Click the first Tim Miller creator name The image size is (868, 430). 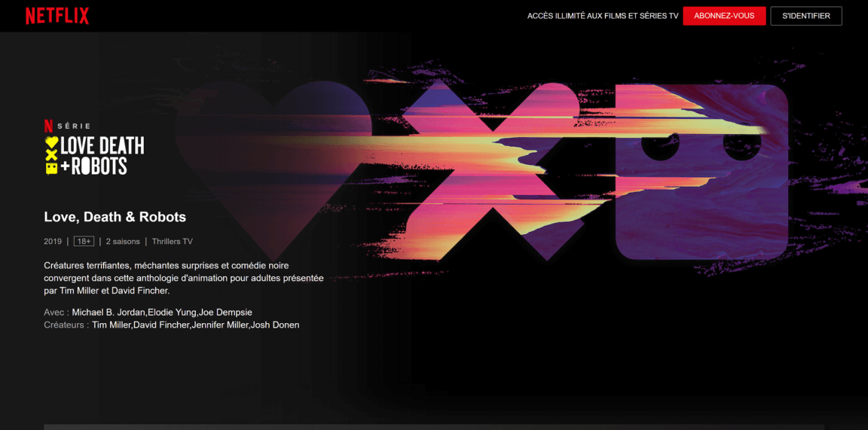pos(112,325)
